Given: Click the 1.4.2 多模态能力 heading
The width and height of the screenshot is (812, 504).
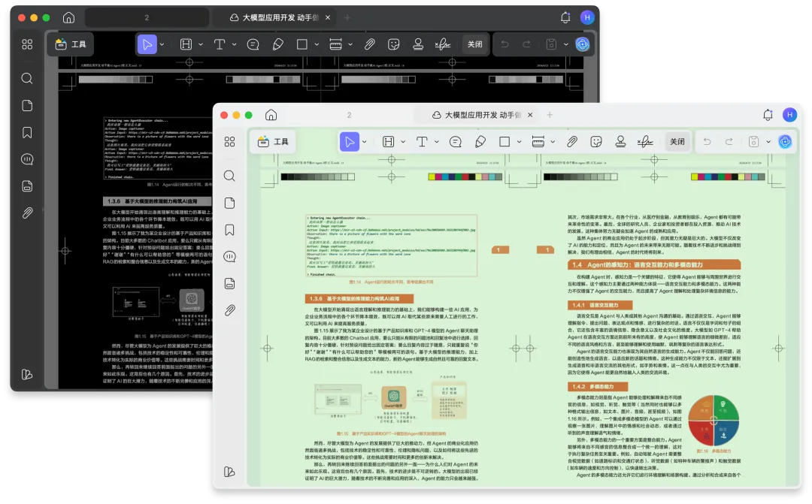Looking at the screenshot, I should (598, 387).
